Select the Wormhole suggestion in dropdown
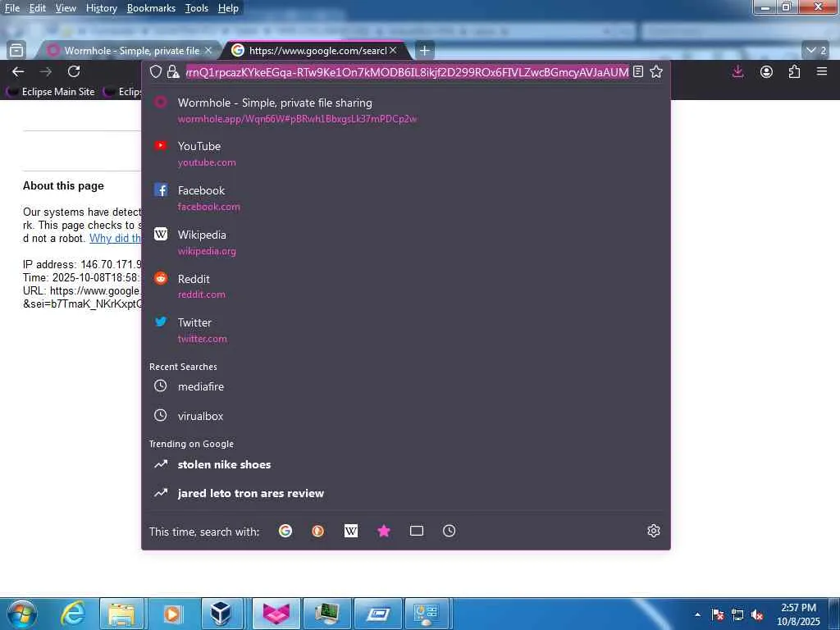This screenshot has height=630, width=840. [x=405, y=110]
